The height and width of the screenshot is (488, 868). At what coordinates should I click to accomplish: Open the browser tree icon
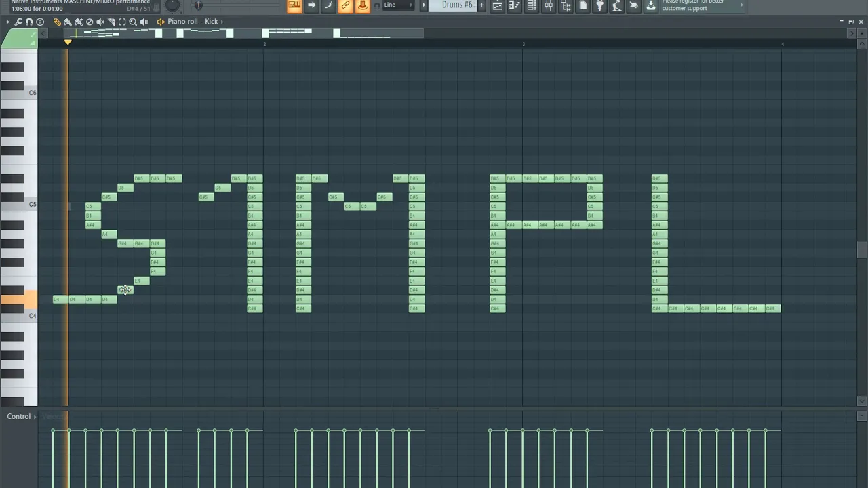(x=566, y=5)
